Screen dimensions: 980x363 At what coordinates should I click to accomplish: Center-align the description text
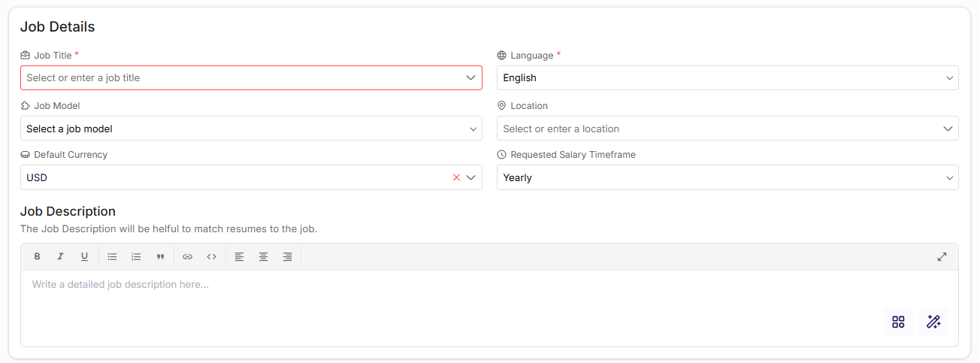(x=263, y=257)
